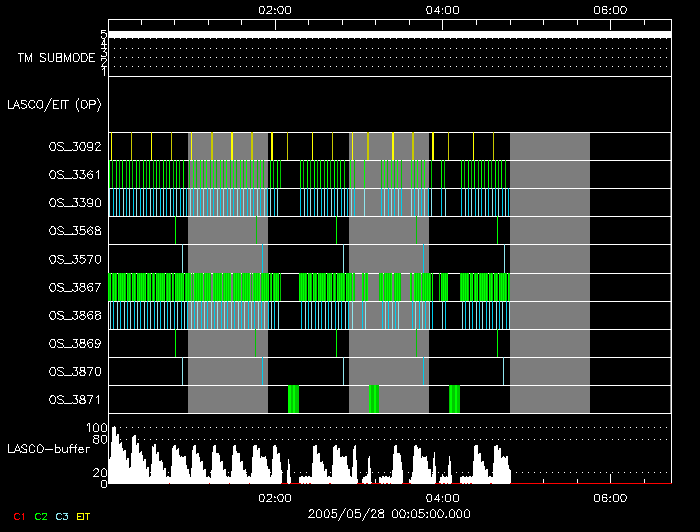This screenshot has width=700, height=532.
Task: Select the LASCO-buffer label
Action: coord(49,449)
